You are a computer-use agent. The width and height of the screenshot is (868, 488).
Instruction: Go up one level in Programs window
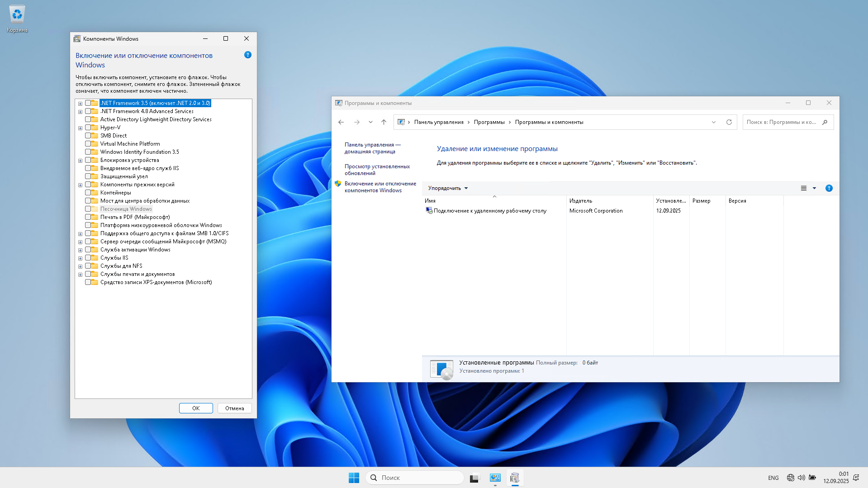[384, 122]
